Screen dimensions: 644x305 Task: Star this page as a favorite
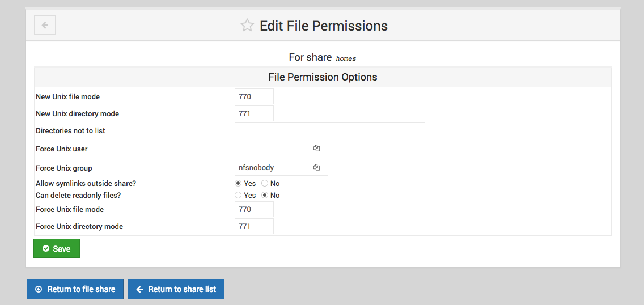247,26
